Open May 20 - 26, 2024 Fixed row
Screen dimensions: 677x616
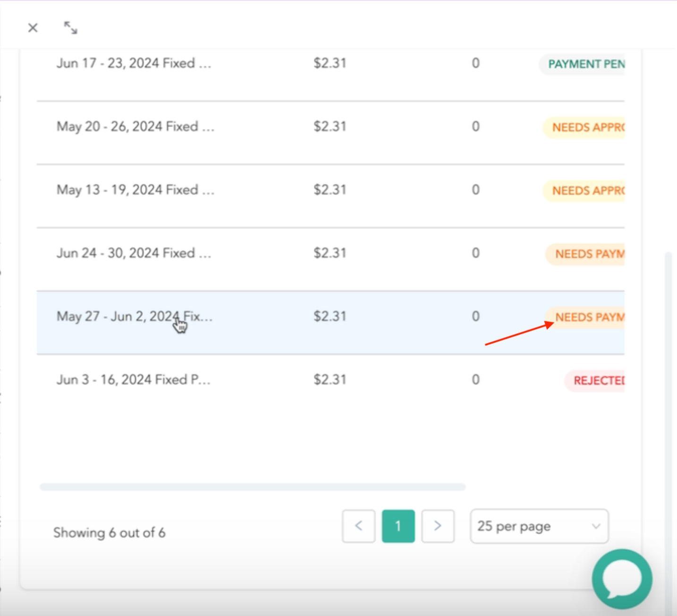tap(135, 127)
